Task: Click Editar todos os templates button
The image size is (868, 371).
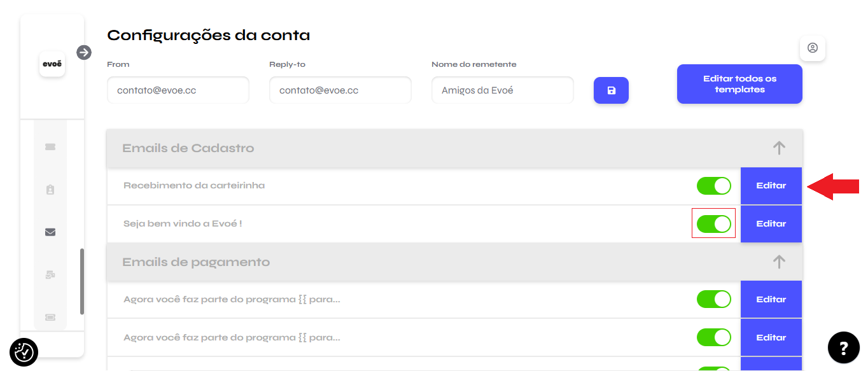Action: click(739, 84)
